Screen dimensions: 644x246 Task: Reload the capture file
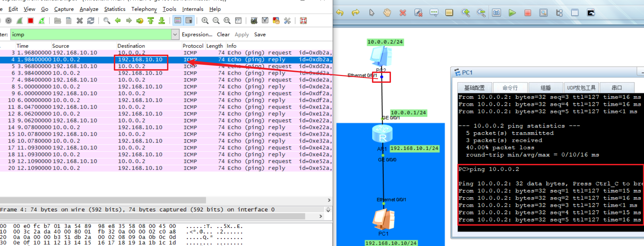click(x=91, y=21)
